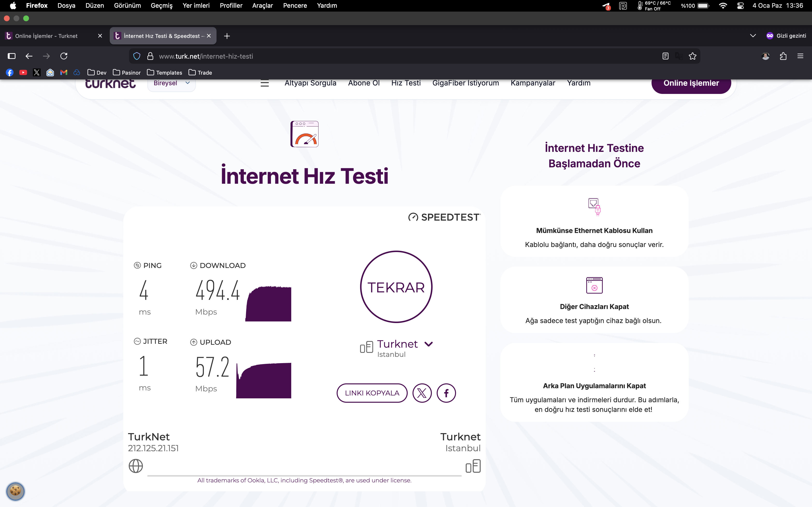Viewport: 812px width, 507px height.
Task: Start test again with TEKRAR button
Action: coord(396,287)
